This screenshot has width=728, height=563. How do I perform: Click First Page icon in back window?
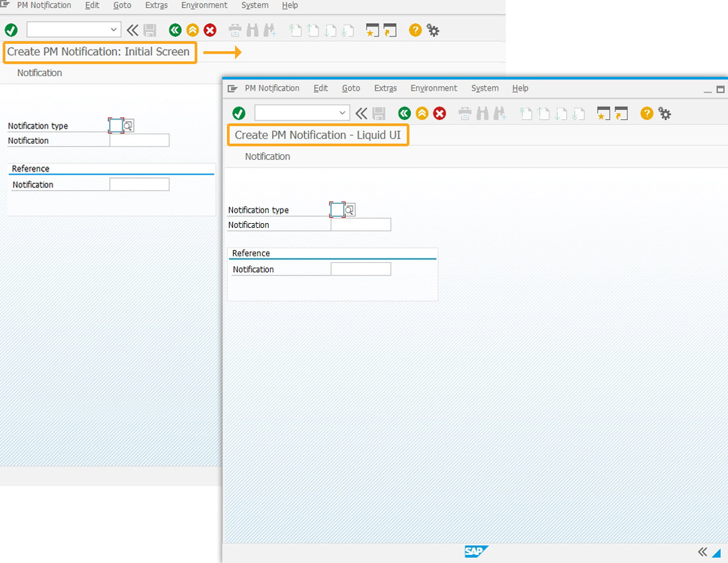tap(295, 30)
